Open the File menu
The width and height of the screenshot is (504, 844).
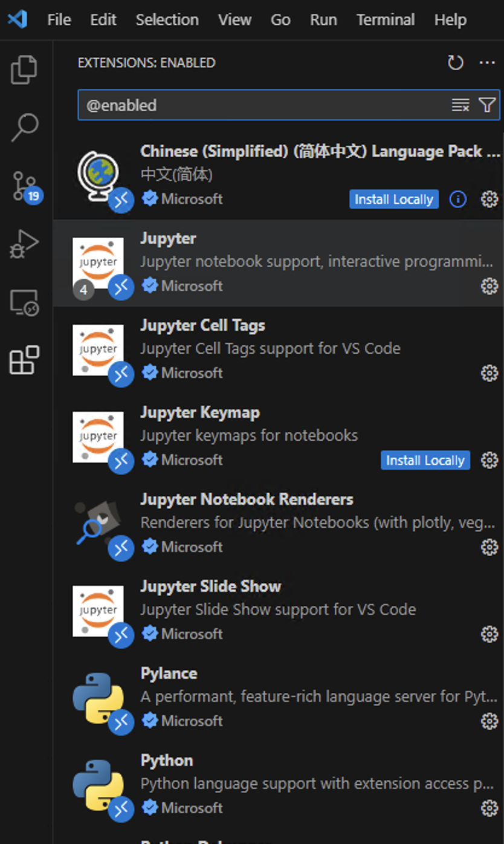tap(59, 20)
